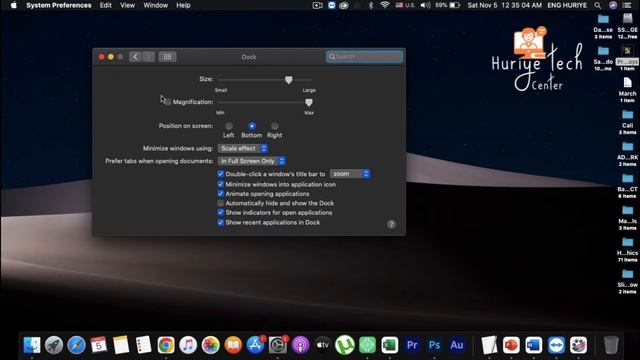
Task: Open System Preferences app menu
Action: click(x=59, y=5)
